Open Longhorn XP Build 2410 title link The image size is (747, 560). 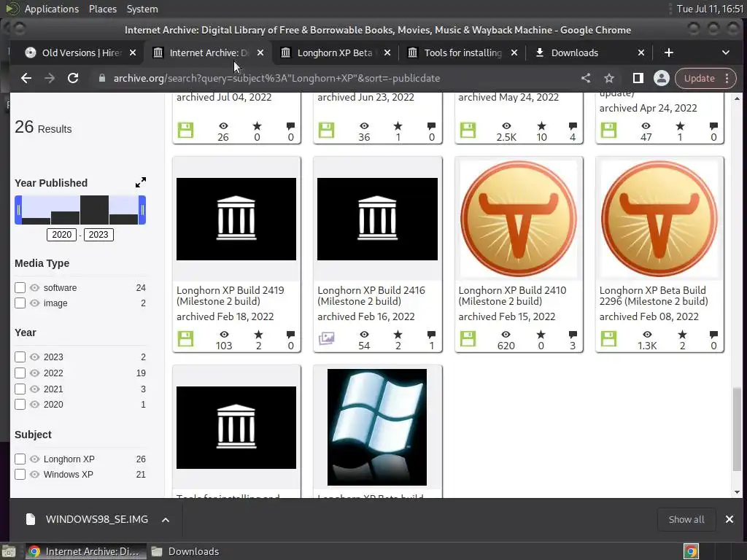512,296
